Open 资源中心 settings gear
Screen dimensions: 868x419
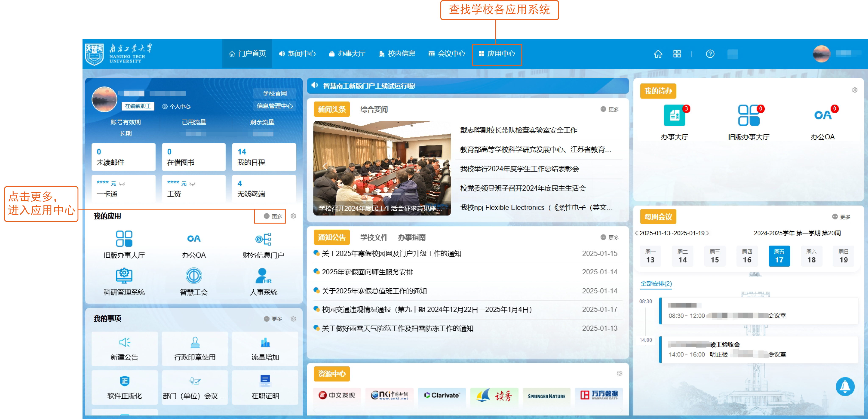pos(619,373)
